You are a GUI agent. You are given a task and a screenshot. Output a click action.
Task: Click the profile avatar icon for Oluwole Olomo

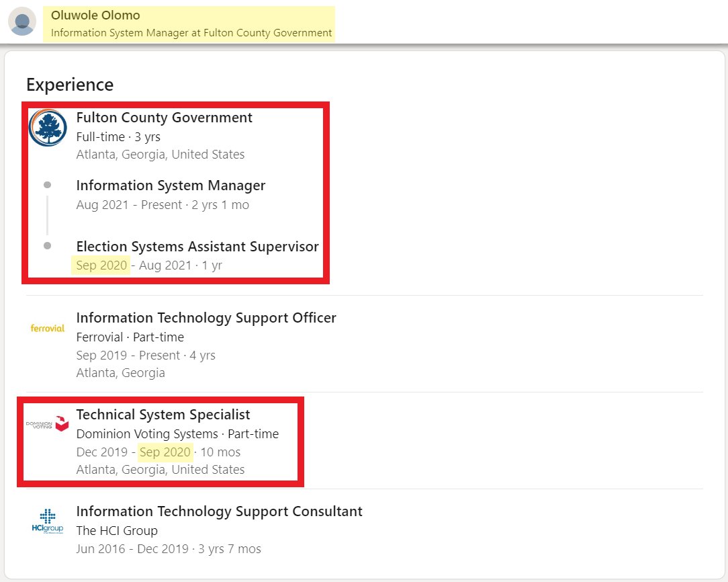tap(22, 22)
